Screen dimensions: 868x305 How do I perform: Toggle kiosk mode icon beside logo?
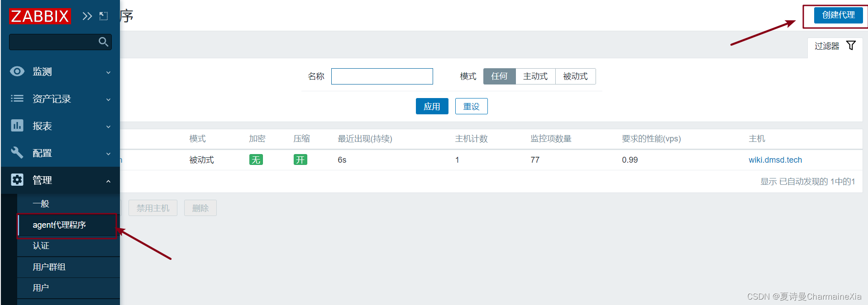point(104,16)
